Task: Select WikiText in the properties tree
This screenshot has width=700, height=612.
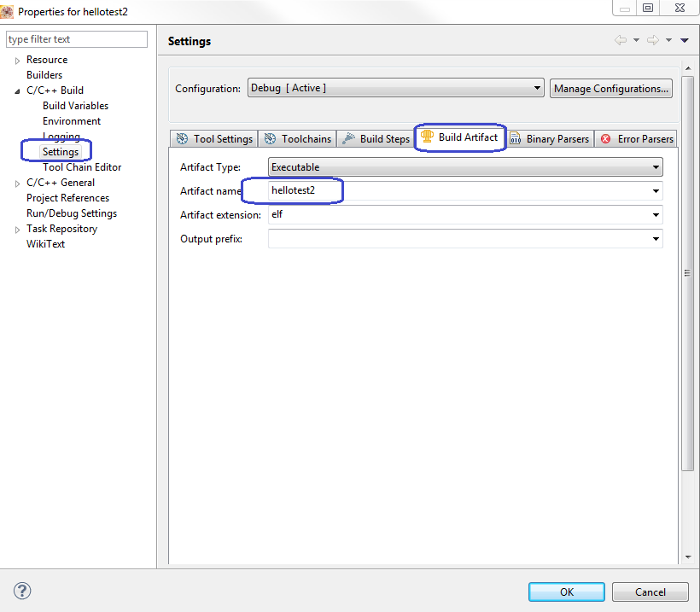Action: pos(45,244)
